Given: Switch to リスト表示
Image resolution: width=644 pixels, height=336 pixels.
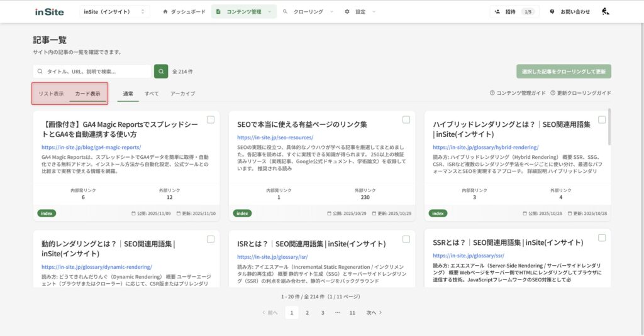Looking at the screenshot, I should pyautogui.click(x=51, y=94).
